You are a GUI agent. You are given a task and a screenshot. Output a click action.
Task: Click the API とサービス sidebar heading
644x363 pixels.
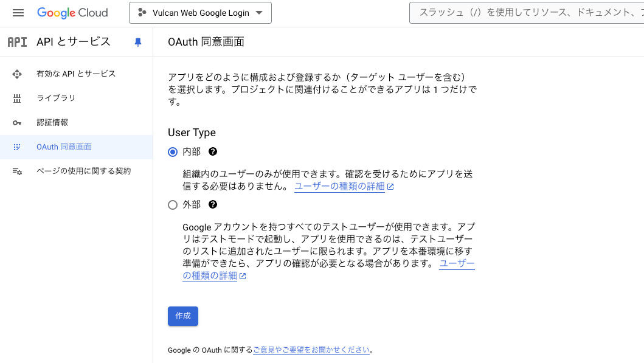74,42
